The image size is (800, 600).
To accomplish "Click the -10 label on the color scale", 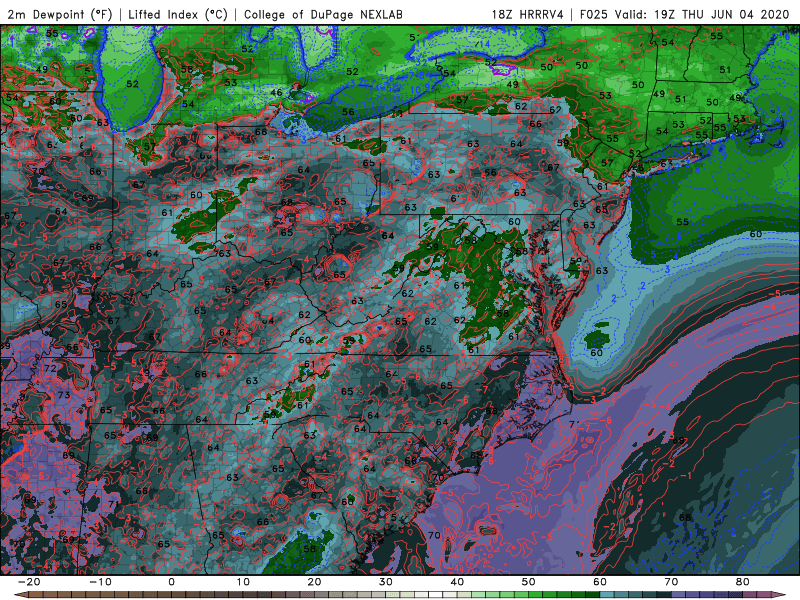I will (100, 582).
